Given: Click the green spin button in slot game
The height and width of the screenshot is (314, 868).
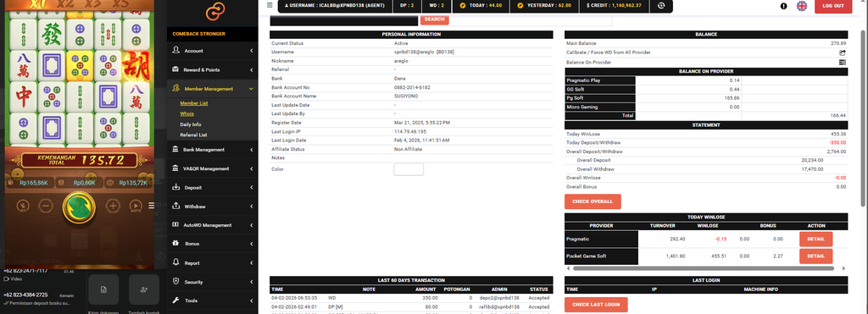Looking at the screenshot, I should click(79, 207).
